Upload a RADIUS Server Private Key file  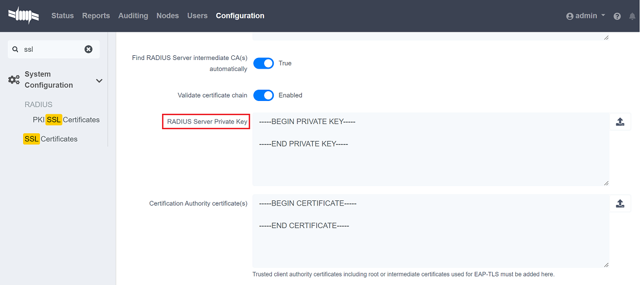tap(620, 122)
